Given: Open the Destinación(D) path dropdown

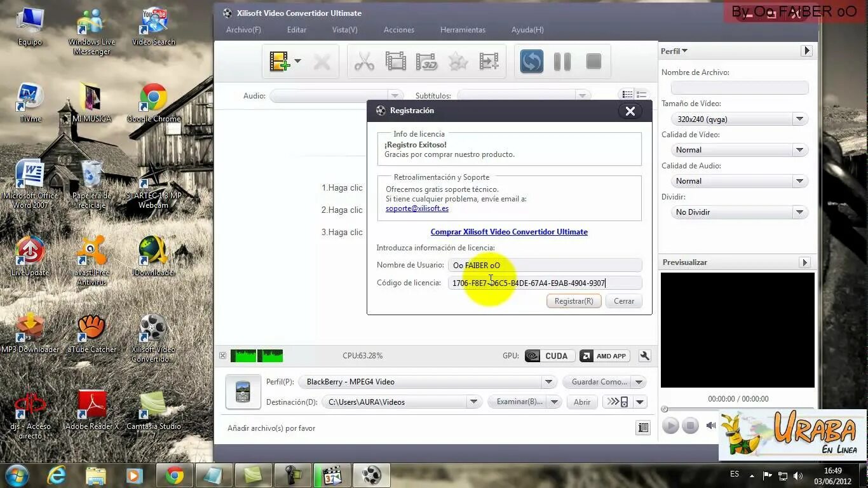Looking at the screenshot, I should coord(473,402).
